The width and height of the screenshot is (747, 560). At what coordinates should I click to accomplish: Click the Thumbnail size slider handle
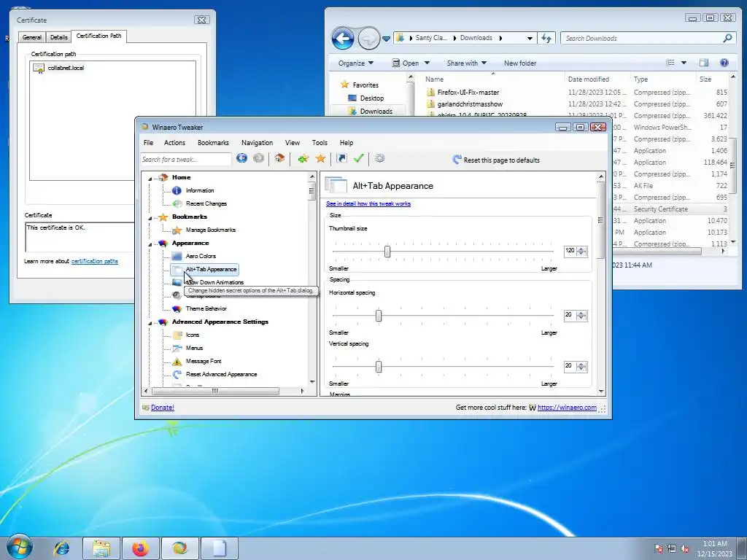(x=387, y=251)
